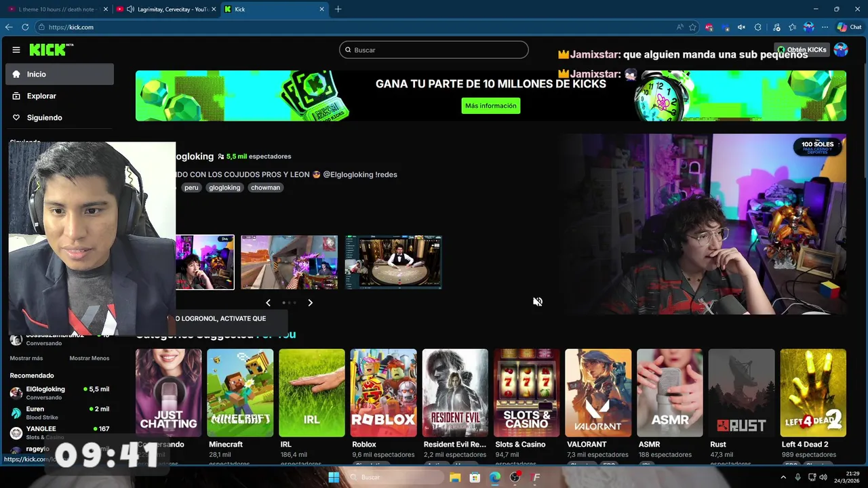This screenshot has width=868, height=488.
Task: Open the read aloud icon in address bar
Action: 679,27
